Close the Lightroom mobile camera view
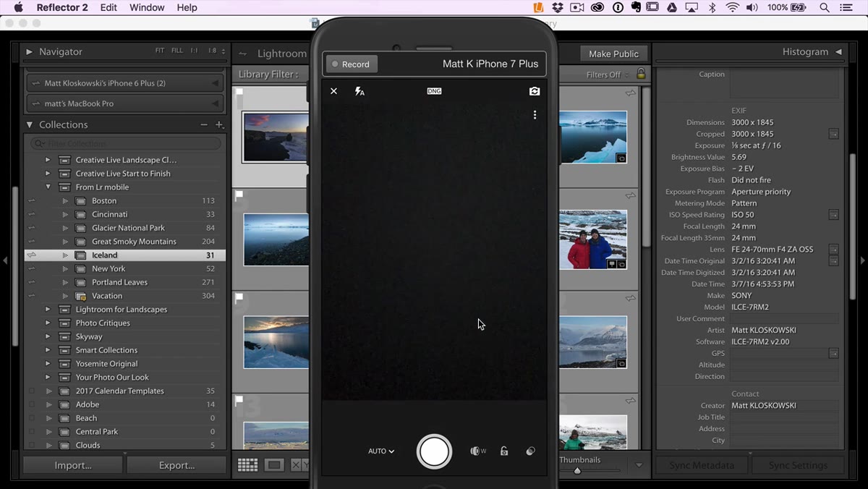This screenshot has width=868, height=489. click(x=333, y=91)
